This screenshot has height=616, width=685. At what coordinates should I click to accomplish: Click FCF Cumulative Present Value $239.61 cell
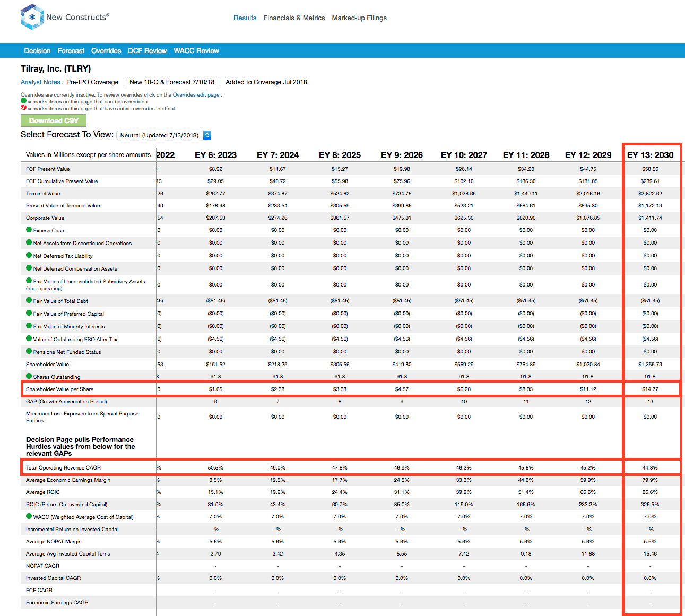pyautogui.click(x=650, y=181)
